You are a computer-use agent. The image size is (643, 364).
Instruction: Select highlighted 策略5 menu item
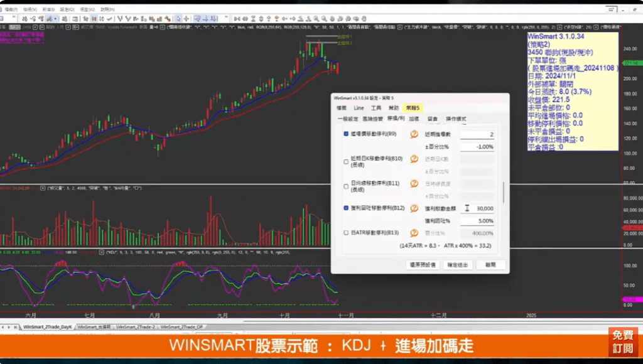click(413, 108)
